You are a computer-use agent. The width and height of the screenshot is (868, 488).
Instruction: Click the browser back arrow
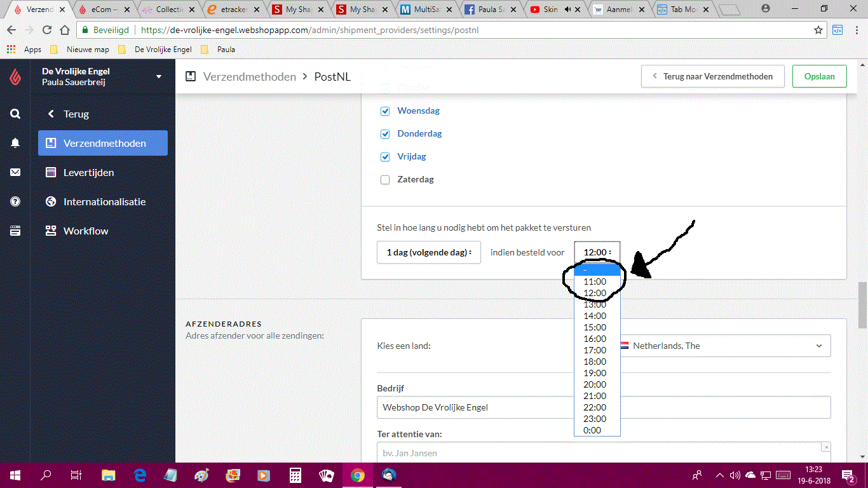click(11, 30)
